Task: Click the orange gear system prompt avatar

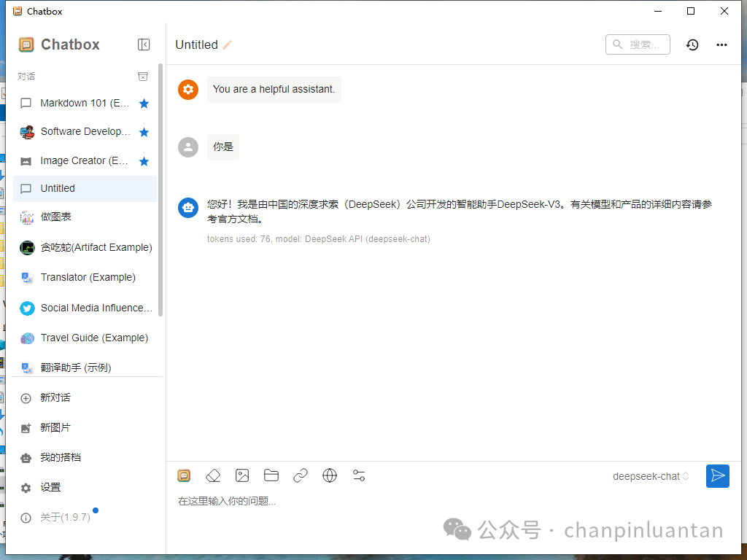Action: pos(188,90)
